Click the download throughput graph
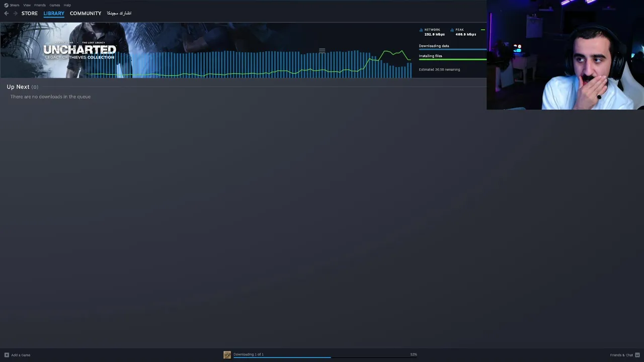 coord(249,64)
